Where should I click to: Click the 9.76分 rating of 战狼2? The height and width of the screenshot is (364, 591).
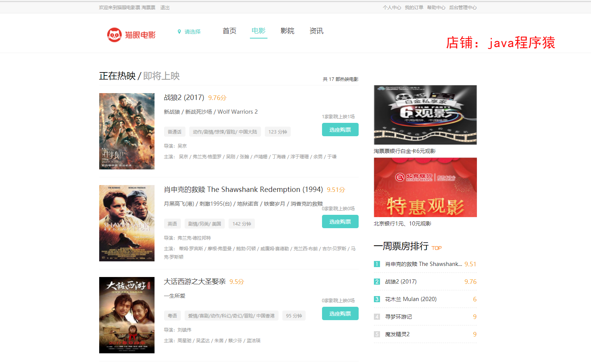(x=217, y=98)
